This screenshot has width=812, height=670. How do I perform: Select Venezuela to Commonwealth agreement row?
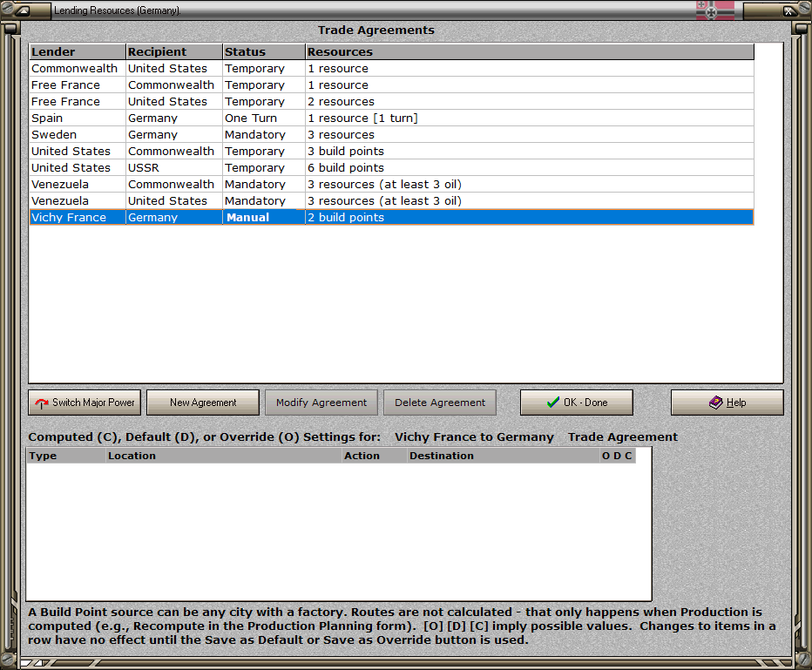(391, 185)
